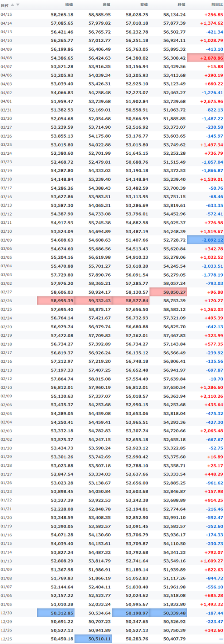Click the highlighted 58,850.27 closing value
The width and height of the screenshot is (224, 644).
(x=168, y=292)
